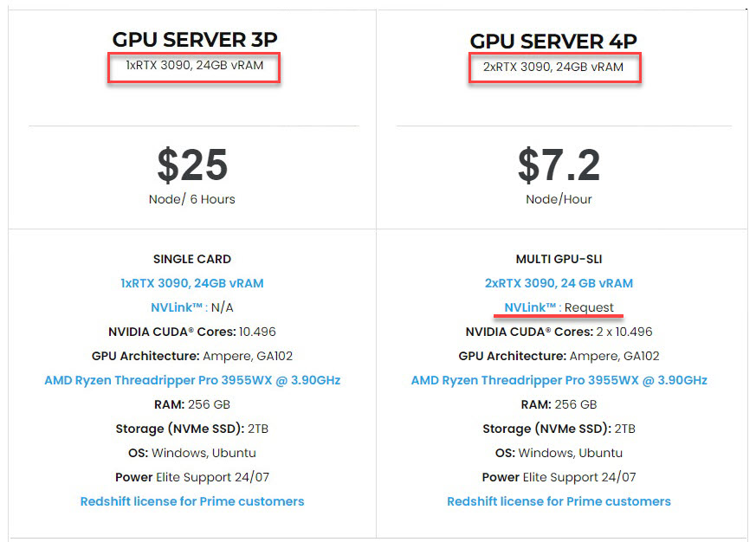
Task: Click the GPU SERVER 3P heading
Action: pos(194,39)
